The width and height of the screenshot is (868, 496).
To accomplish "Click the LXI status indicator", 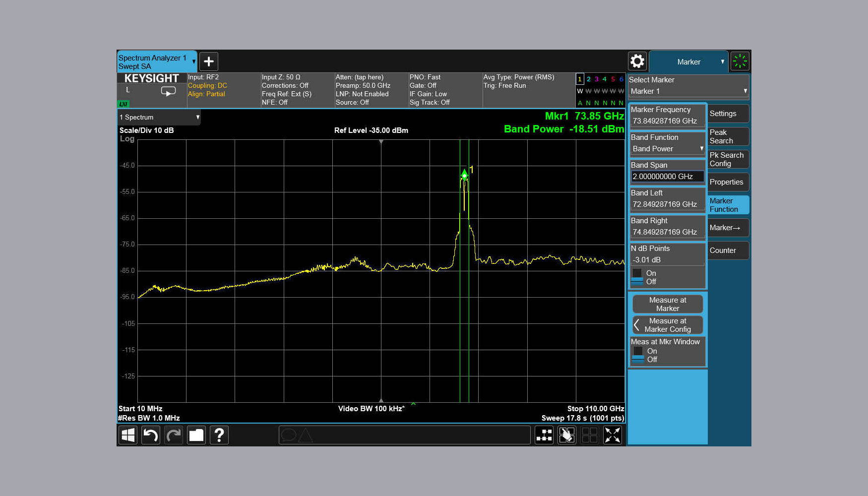I will [x=123, y=104].
